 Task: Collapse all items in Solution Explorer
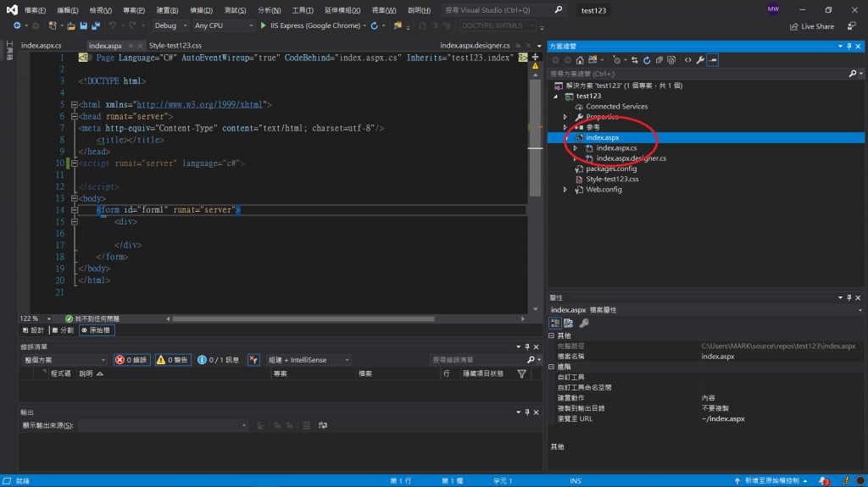click(x=659, y=60)
